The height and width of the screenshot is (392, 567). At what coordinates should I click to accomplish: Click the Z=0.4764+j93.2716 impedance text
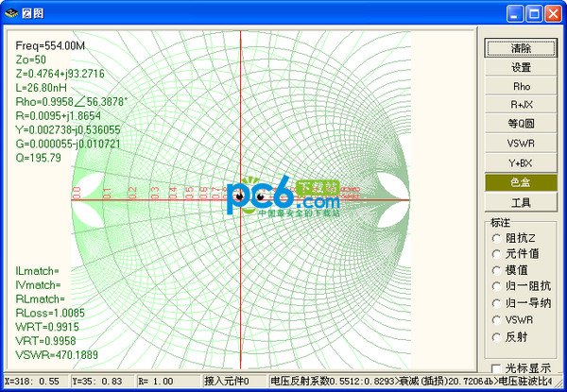(x=60, y=74)
